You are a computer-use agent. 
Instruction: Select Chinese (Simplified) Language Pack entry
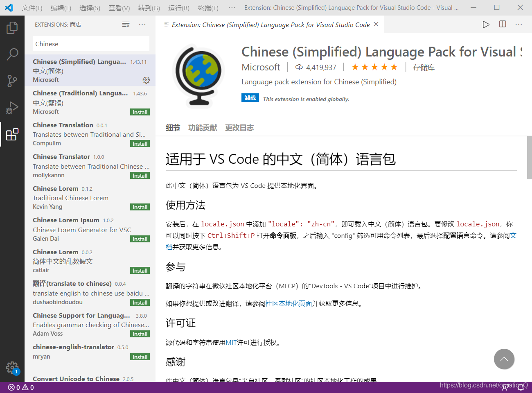tap(90, 70)
